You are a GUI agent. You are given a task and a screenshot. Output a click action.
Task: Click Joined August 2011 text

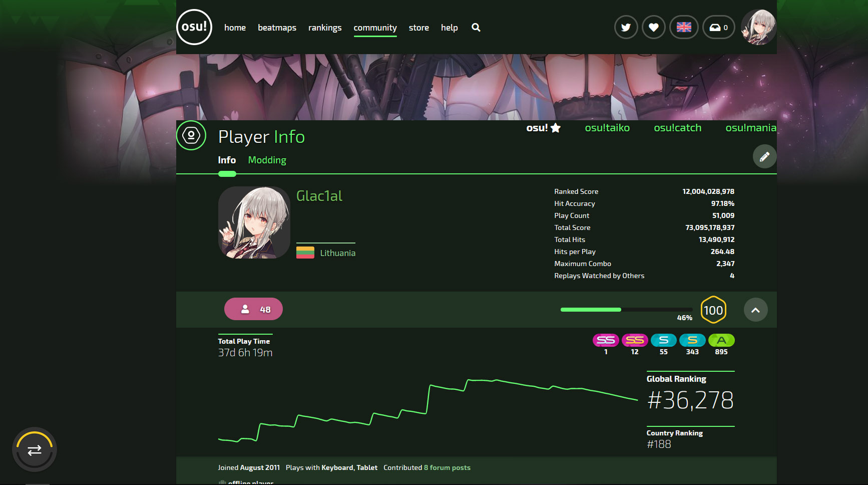[249, 467]
